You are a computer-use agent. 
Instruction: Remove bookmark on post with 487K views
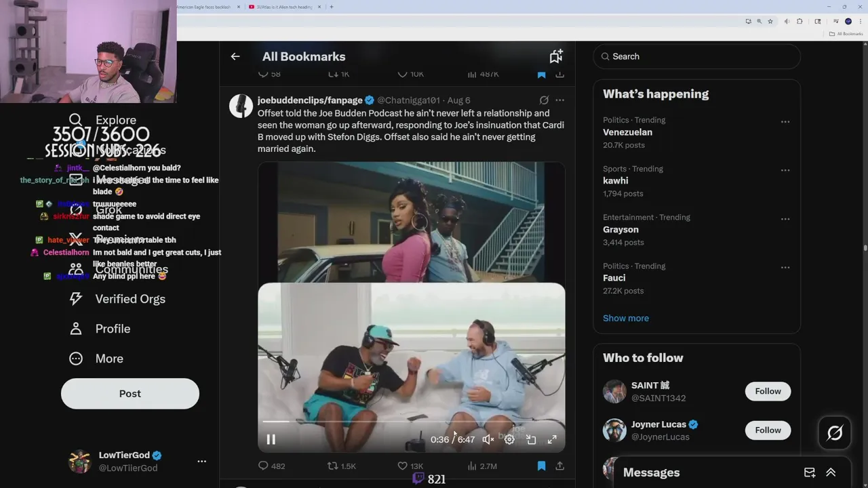pyautogui.click(x=541, y=74)
